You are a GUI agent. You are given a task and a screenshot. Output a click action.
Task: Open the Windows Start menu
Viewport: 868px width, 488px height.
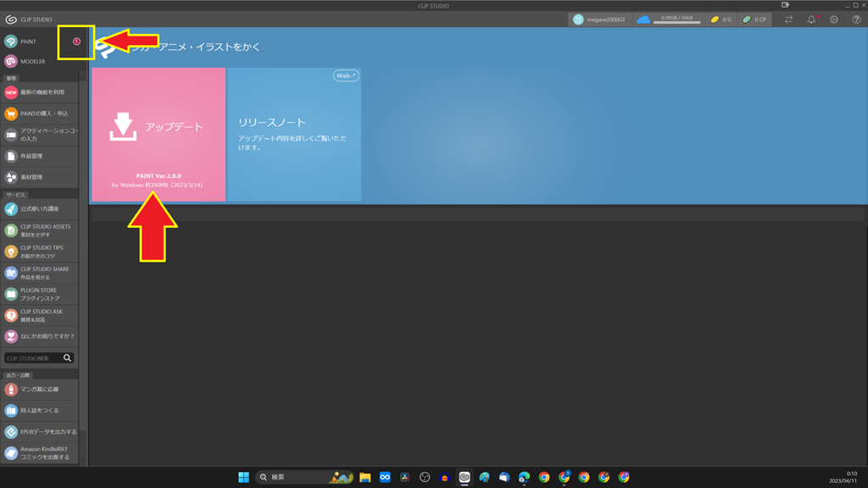tap(243, 477)
